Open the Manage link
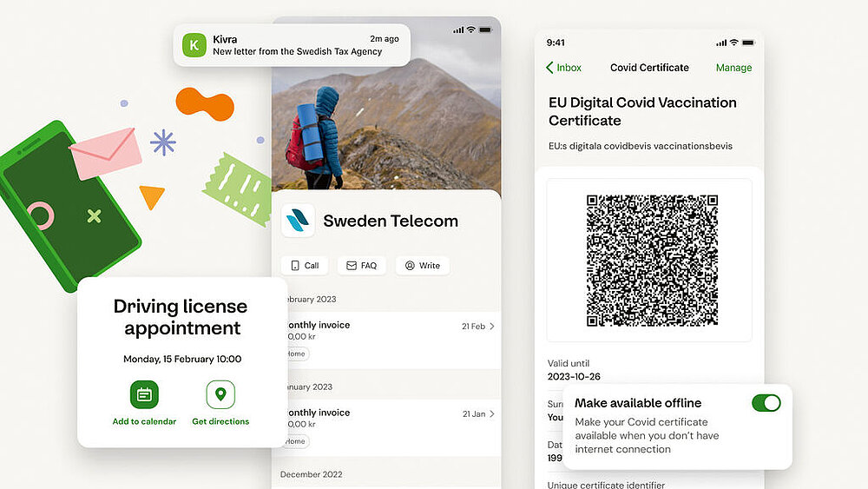The image size is (868, 489). coord(733,68)
